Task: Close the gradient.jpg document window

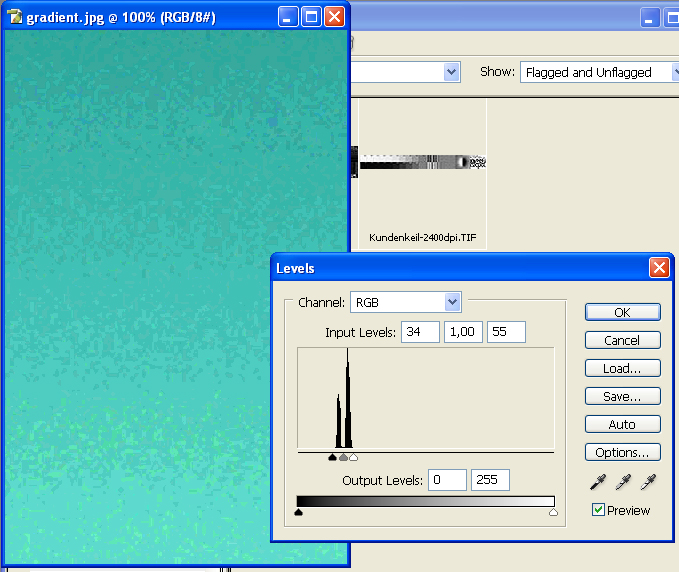Action: click(334, 17)
